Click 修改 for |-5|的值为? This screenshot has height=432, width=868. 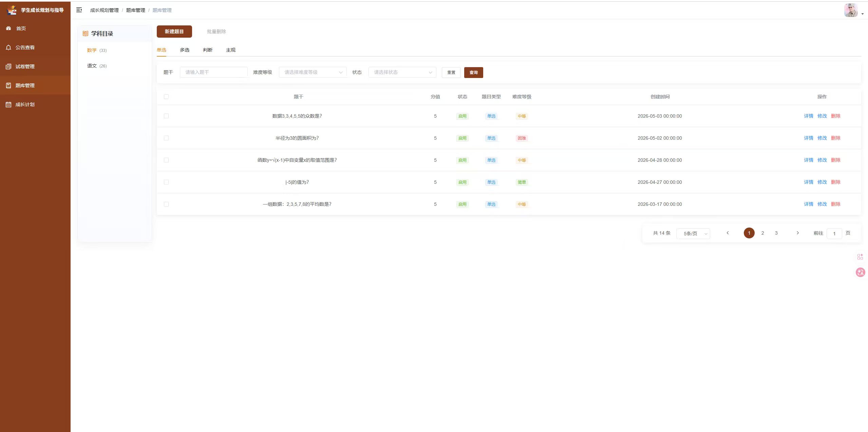[x=822, y=182]
